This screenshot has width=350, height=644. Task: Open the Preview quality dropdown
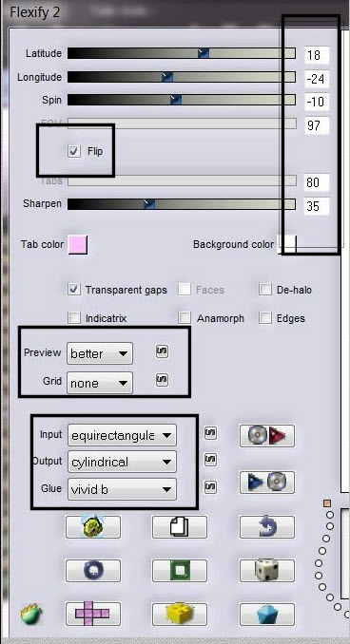pos(100,353)
